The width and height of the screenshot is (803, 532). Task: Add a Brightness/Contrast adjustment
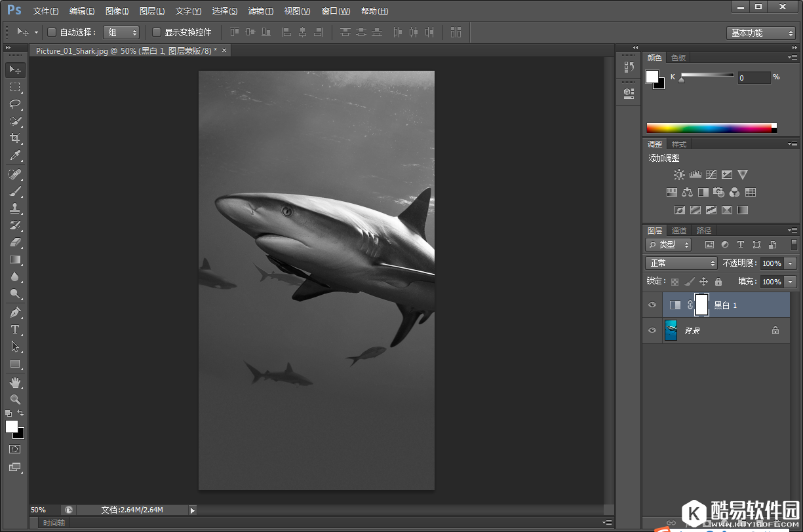coord(679,175)
